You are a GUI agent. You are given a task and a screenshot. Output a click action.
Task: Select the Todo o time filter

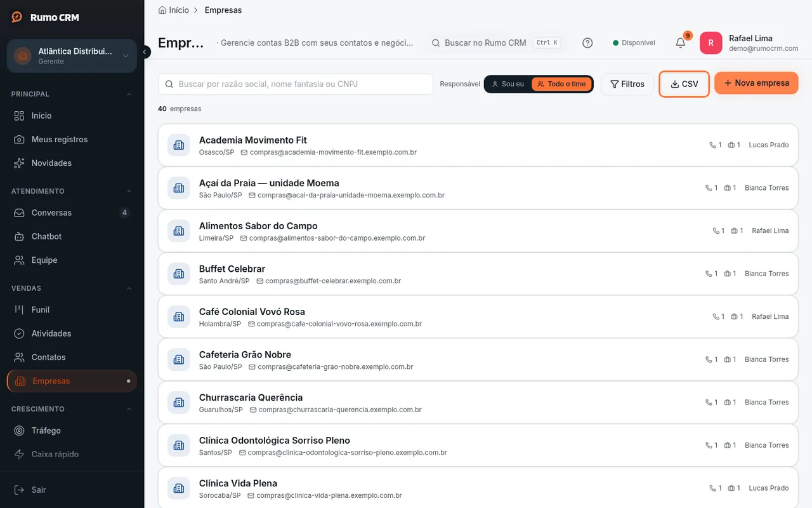(x=561, y=84)
